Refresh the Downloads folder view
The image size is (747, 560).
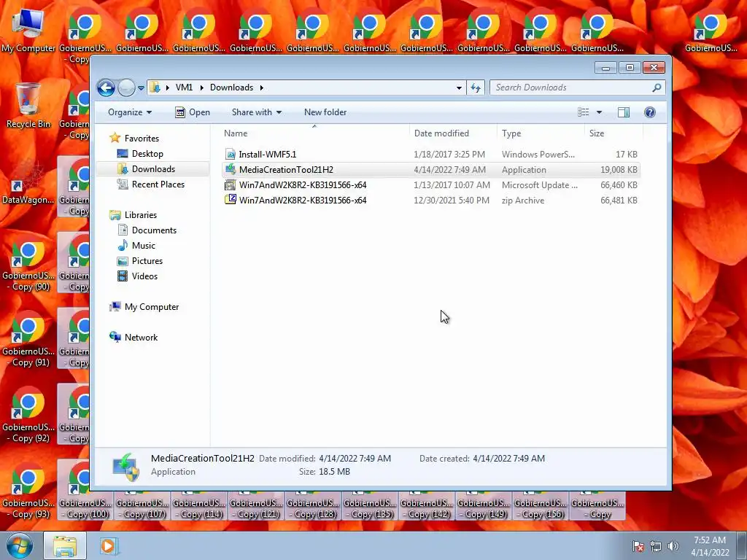(476, 87)
